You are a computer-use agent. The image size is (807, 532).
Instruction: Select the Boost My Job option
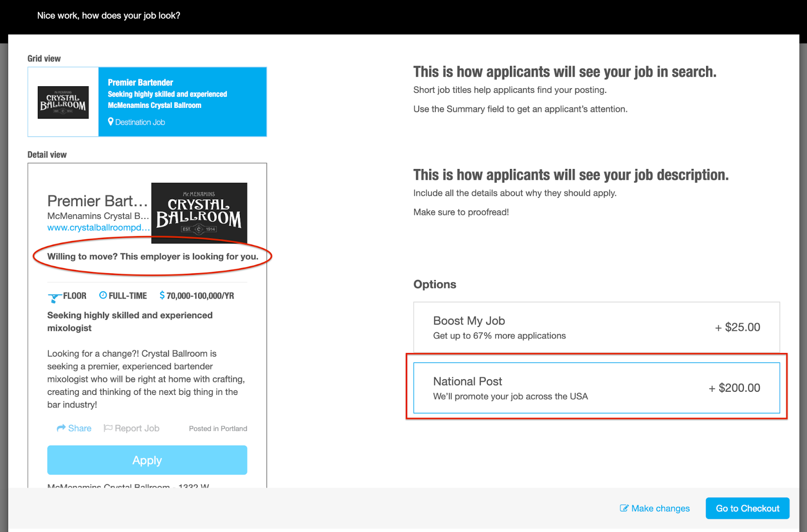[597, 327]
